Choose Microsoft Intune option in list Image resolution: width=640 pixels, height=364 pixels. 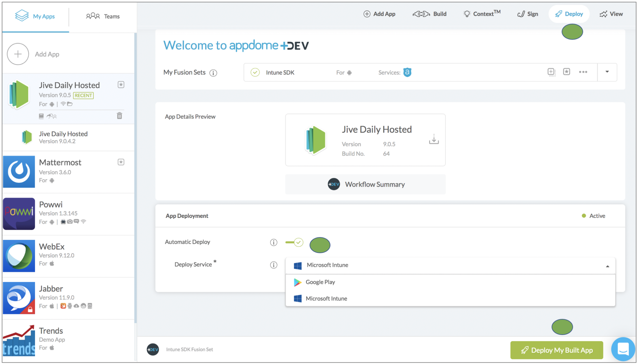tap(450, 299)
